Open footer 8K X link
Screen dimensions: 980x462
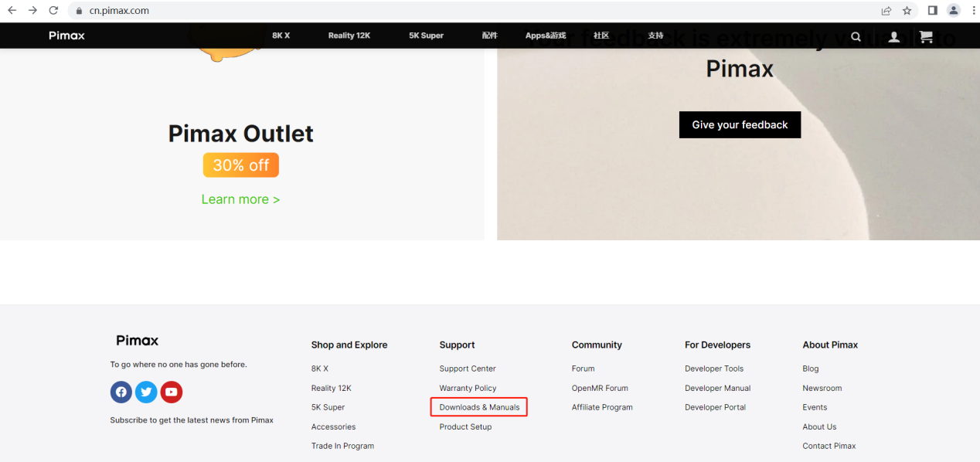coord(320,369)
